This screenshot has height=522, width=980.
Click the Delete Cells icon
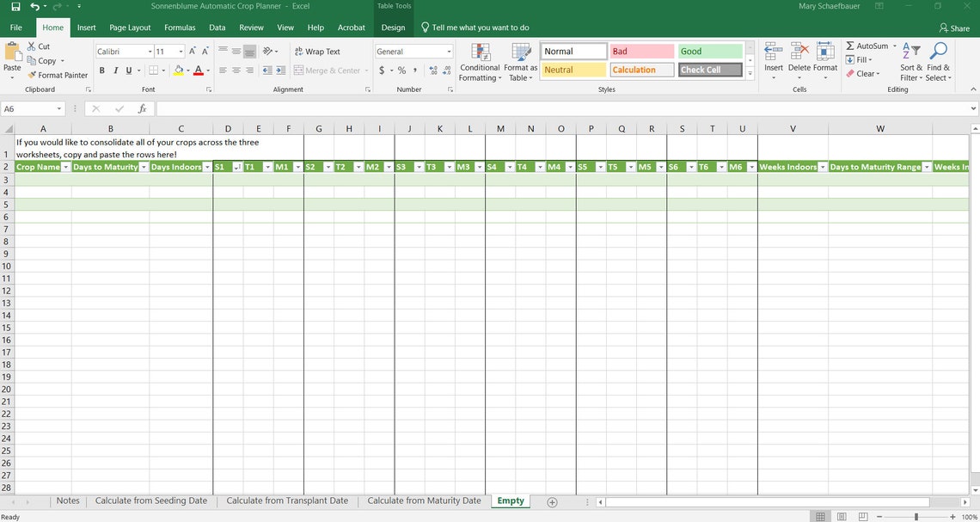pos(799,49)
